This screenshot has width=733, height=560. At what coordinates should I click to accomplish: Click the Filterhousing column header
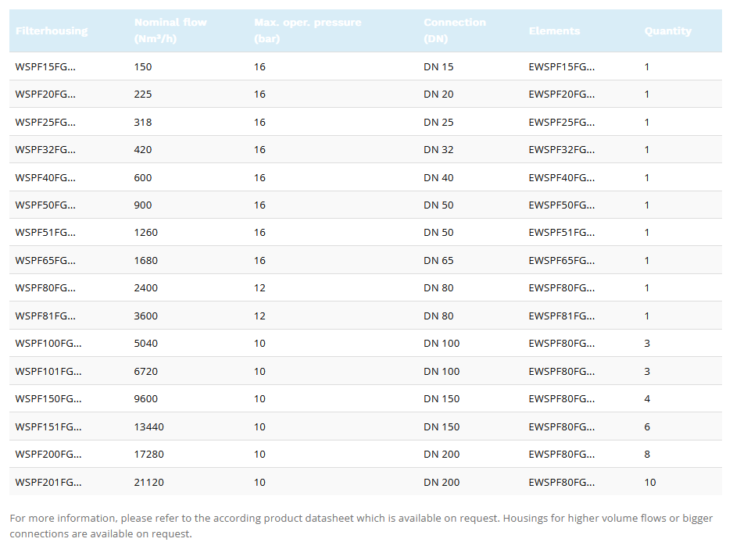click(52, 31)
